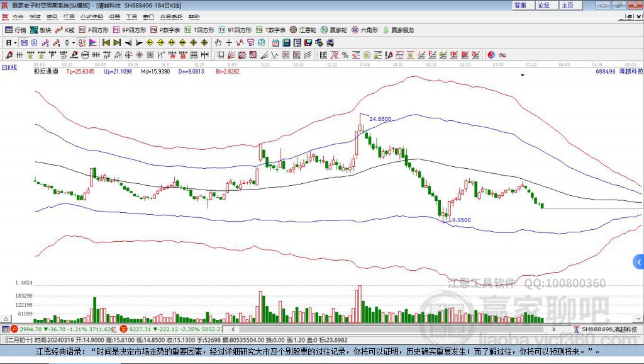Open the 9P四方形 tool
Screen dimensions: 644x364
[x=130, y=30]
